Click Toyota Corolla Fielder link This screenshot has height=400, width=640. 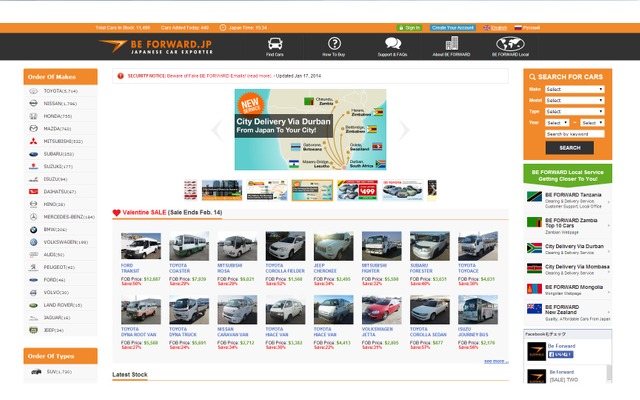click(285, 268)
